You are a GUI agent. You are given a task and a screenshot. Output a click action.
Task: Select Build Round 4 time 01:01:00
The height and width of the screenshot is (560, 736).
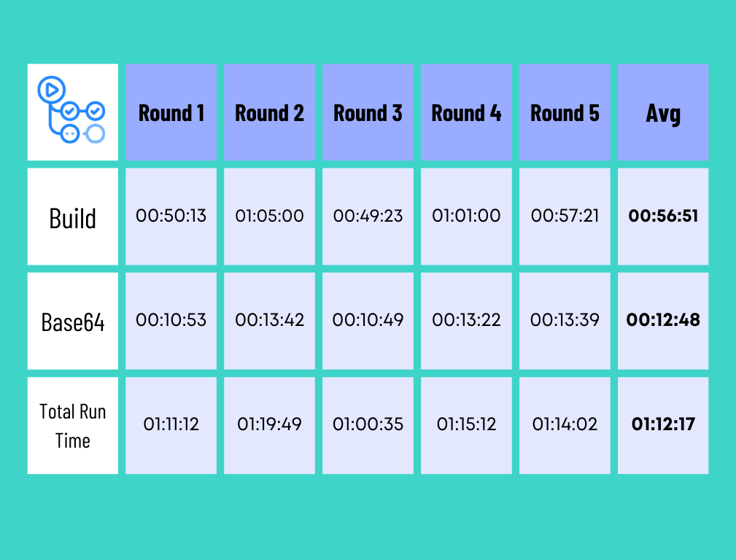coord(467,216)
